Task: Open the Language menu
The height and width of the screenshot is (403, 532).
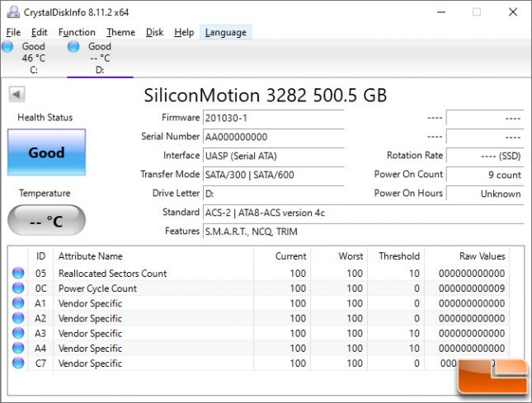Action: pos(226,32)
